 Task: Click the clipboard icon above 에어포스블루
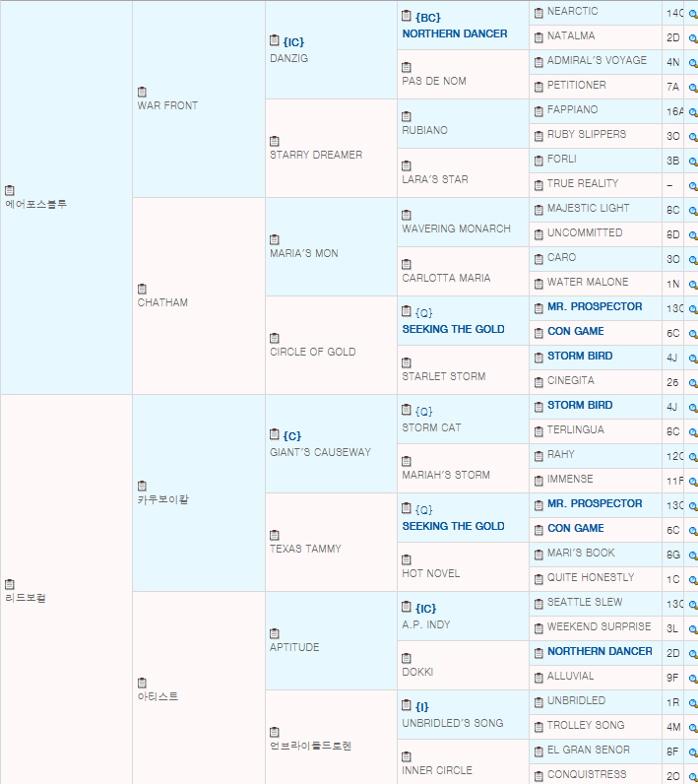click(x=10, y=190)
